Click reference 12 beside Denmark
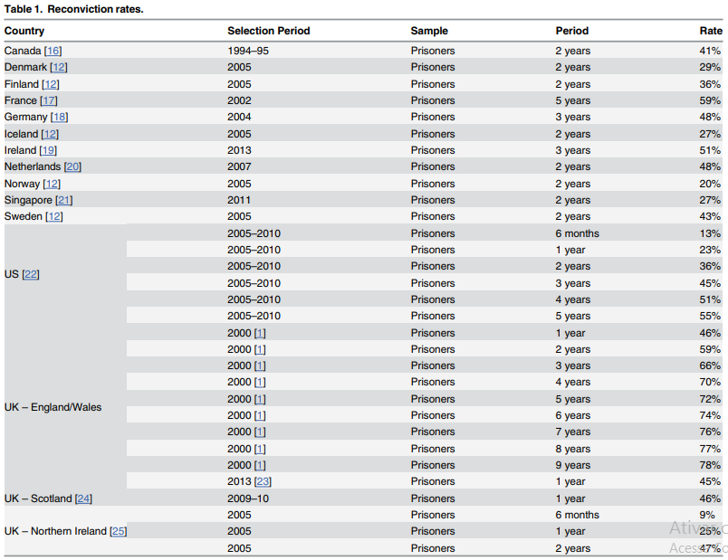 [59, 67]
